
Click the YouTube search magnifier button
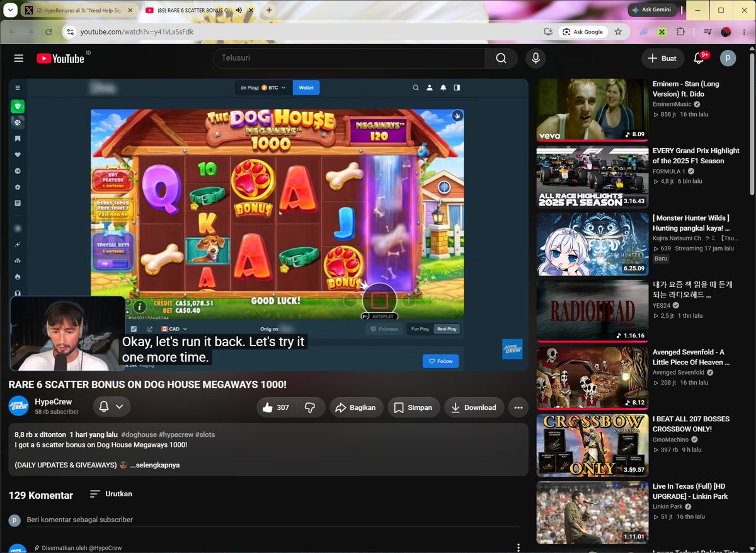[501, 58]
